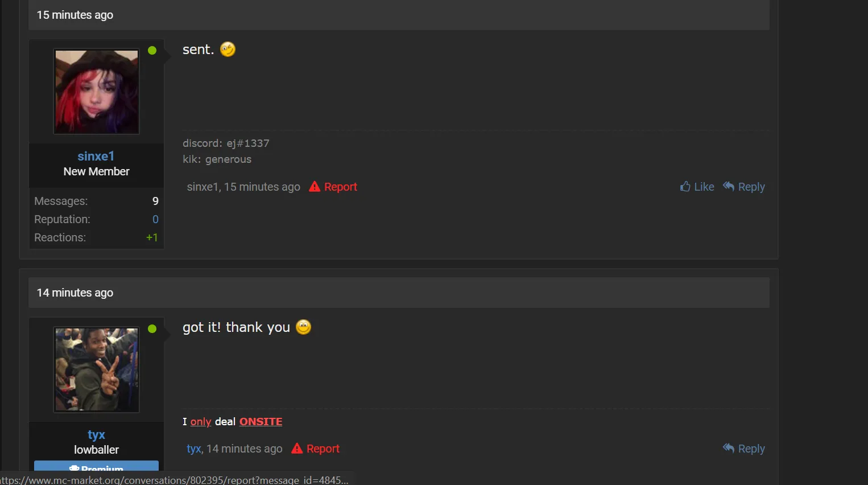Open tyx's profile via avatar picture
This screenshot has width=868, height=485.
(x=97, y=369)
